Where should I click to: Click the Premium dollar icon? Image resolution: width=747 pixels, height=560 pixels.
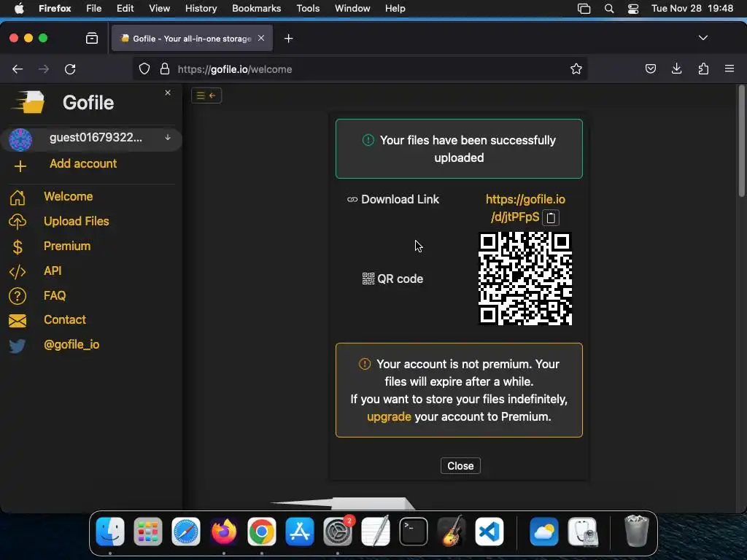click(18, 246)
